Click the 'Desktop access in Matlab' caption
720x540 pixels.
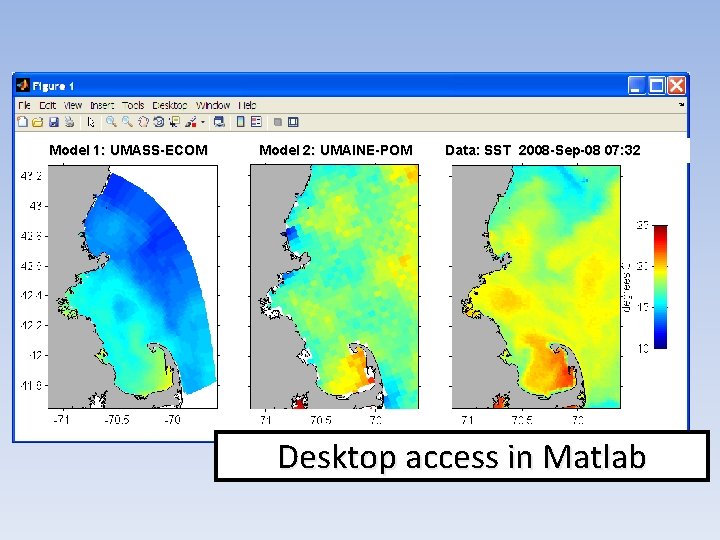[x=462, y=456]
